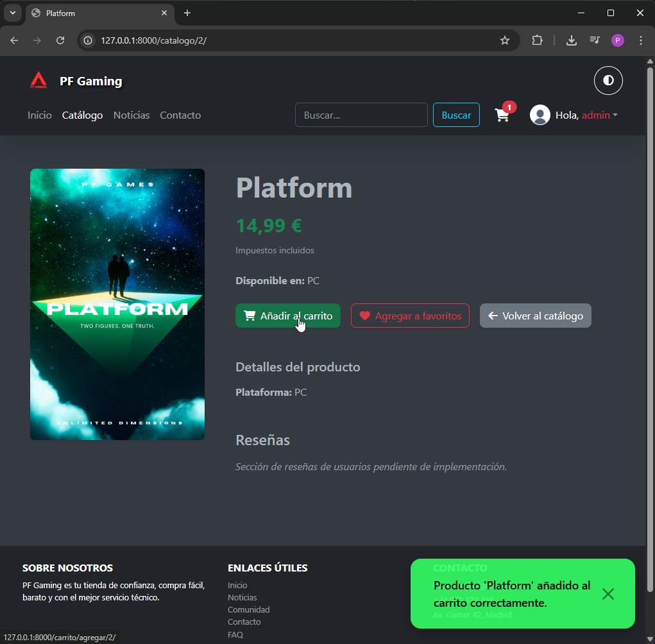
Task: Open a new tab with plus icon
Action: point(187,13)
